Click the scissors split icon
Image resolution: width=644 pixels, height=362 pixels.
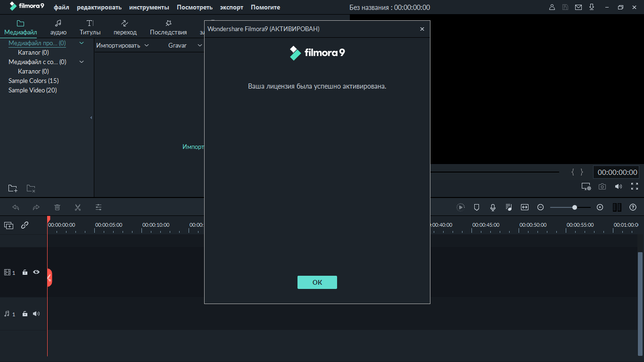pyautogui.click(x=78, y=207)
